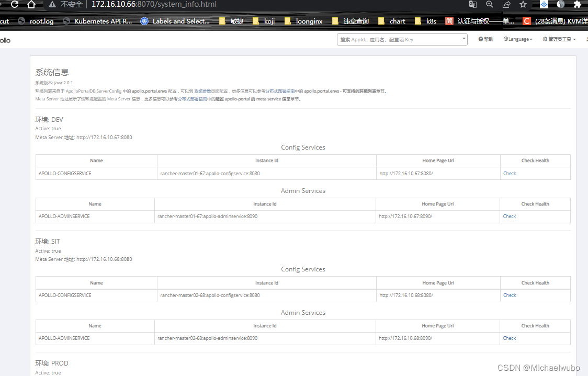Click the '系统信息' page title
This screenshot has width=588, height=376.
(52, 72)
